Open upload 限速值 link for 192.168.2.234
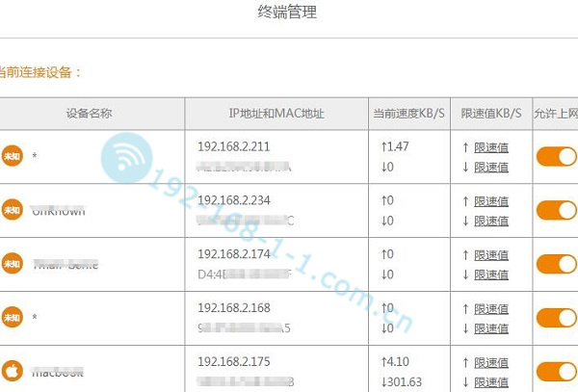The width and height of the screenshot is (578, 392). 491,201
